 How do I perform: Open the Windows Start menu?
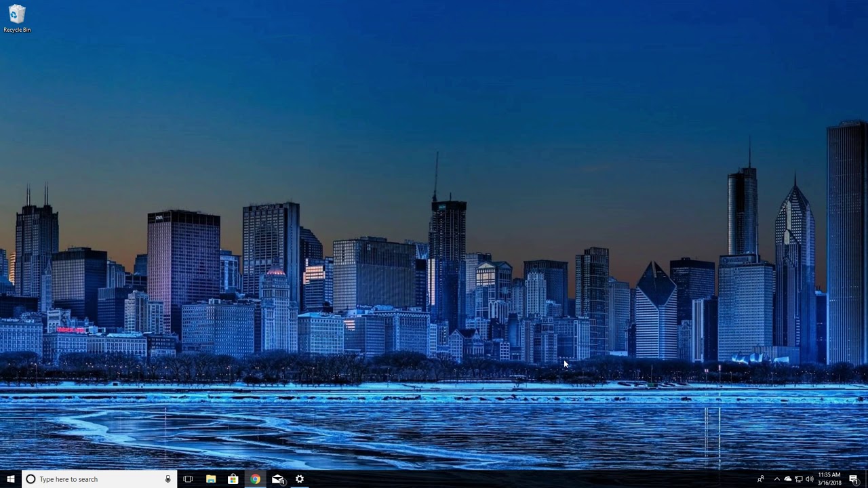coord(10,479)
